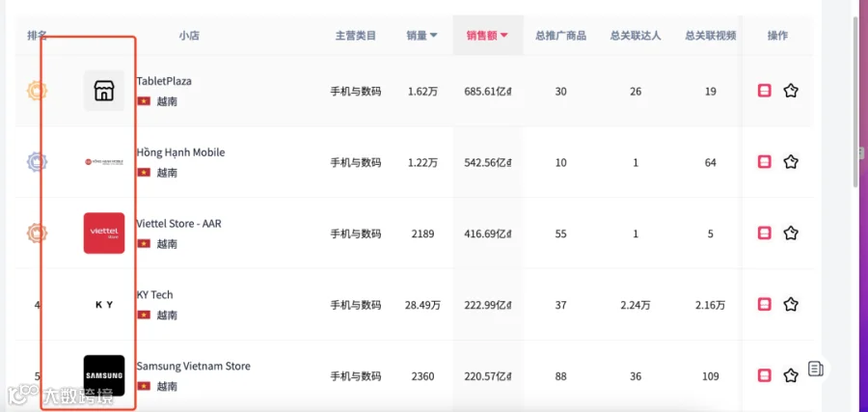Sort table by 销量 column arrow

(433, 36)
